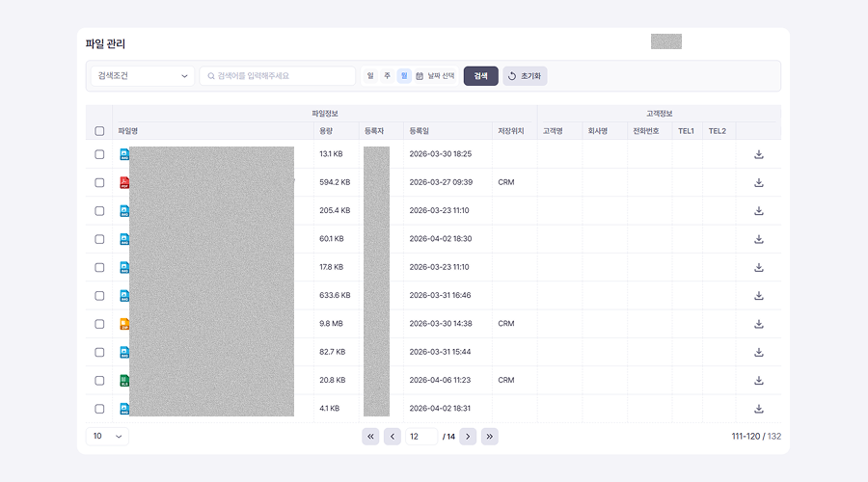Download the 20.8 KB Excel file
This screenshot has width=868, height=482.
pyautogui.click(x=758, y=380)
